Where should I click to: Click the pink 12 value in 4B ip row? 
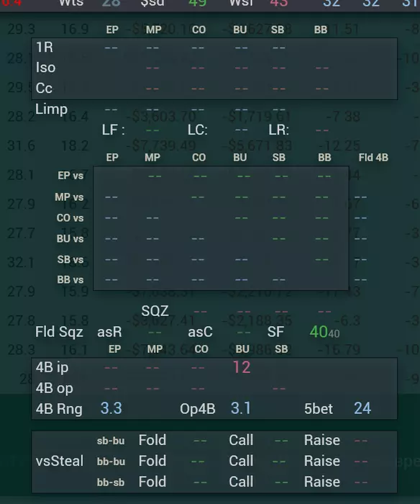[x=242, y=367]
